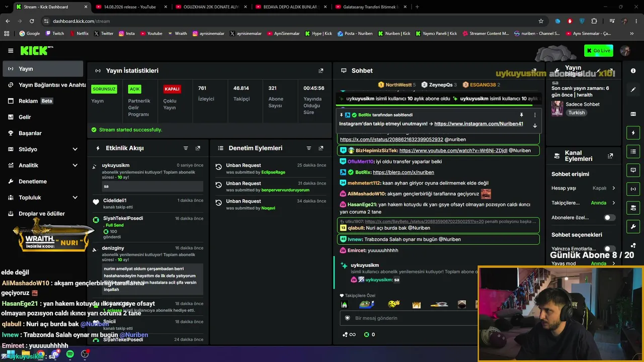
Task: Expand the pinned message with the down arrow
Action: point(535,126)
